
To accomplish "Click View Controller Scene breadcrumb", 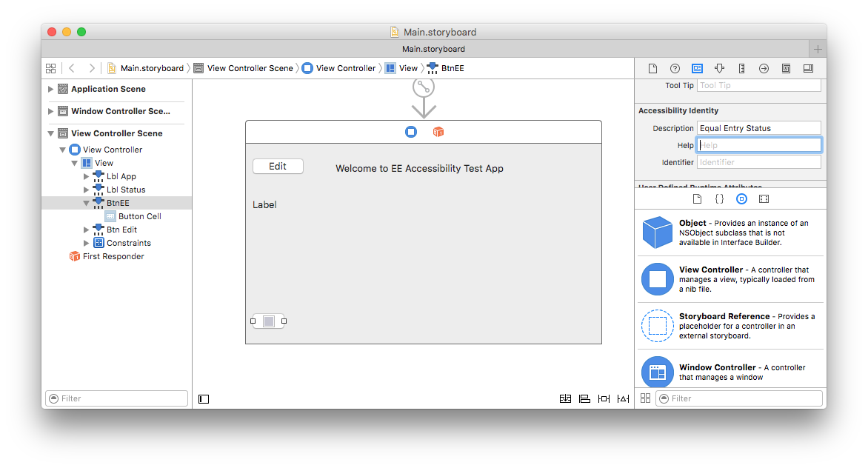I will (x=244, y=69).
